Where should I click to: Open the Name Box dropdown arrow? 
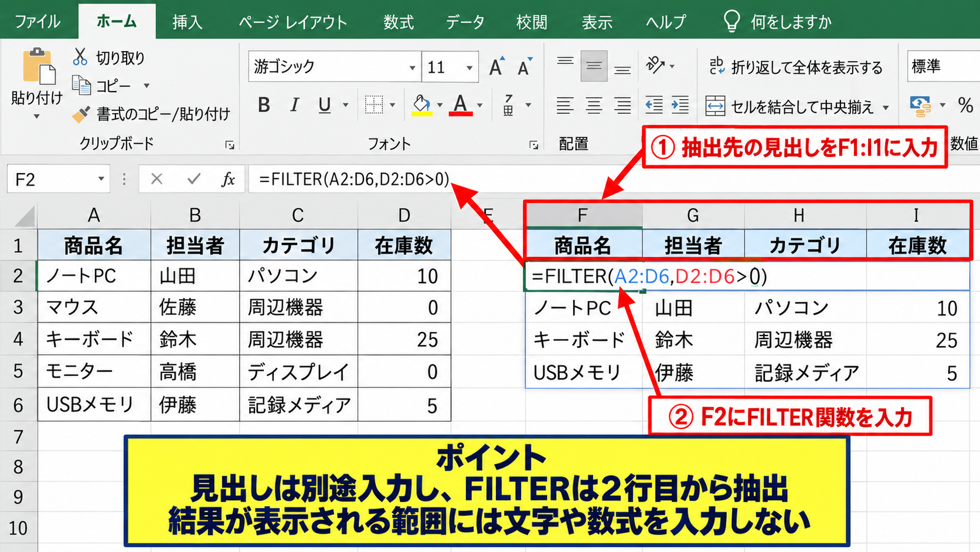click(x=101, y=179)
